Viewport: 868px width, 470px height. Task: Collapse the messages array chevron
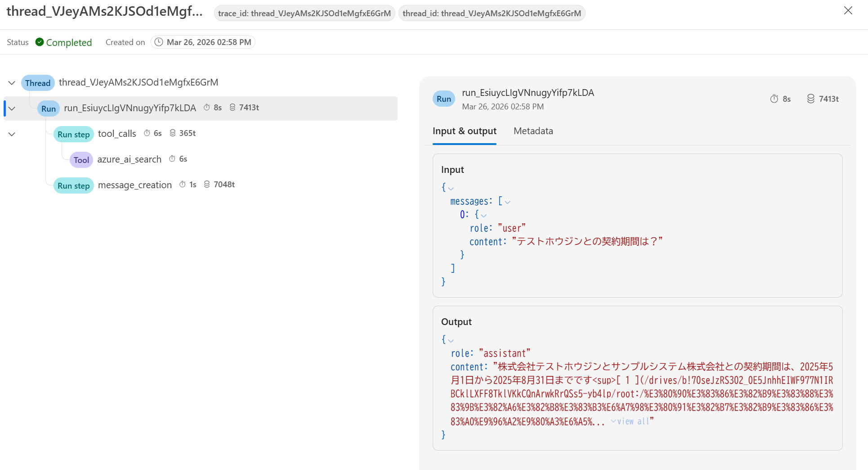pyautogui.click(x=508, y=202)
